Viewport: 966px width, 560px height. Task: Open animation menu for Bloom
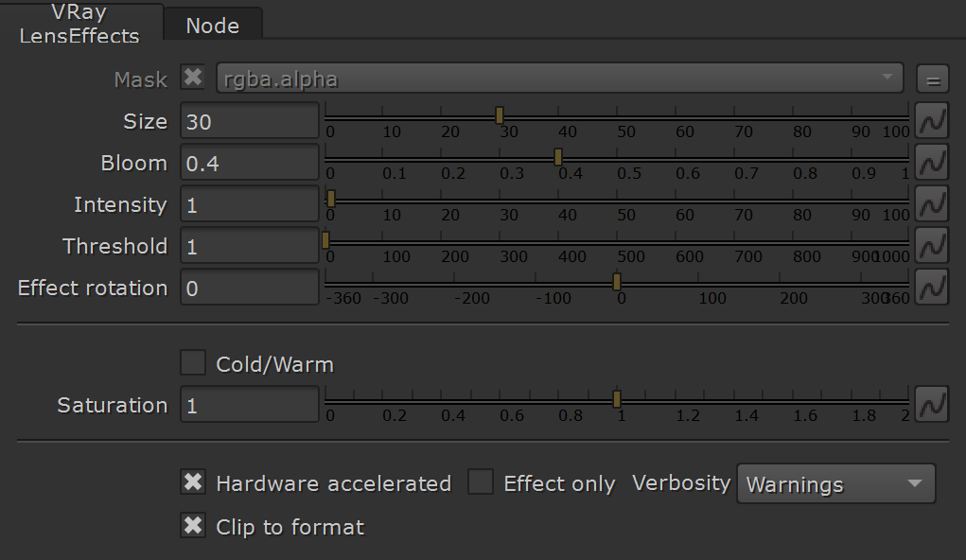coord(932,163)
